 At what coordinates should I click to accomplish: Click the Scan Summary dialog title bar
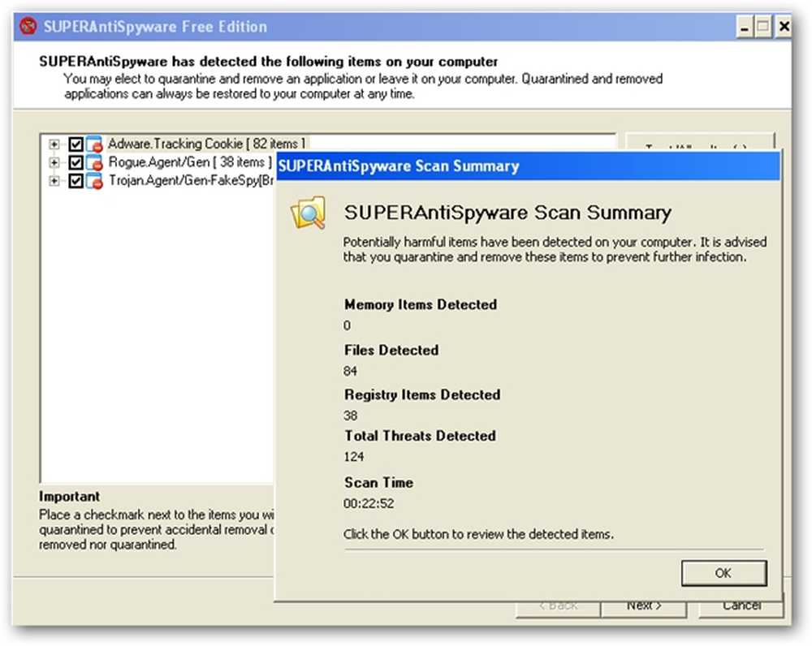pyautogui.click(x=527, y=166)
